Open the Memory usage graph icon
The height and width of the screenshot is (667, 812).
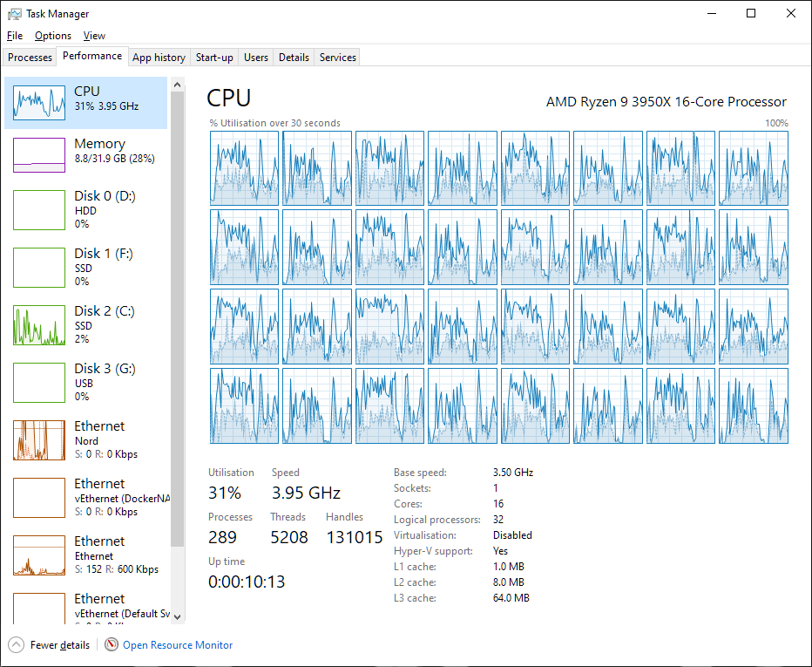click(39, 155)
